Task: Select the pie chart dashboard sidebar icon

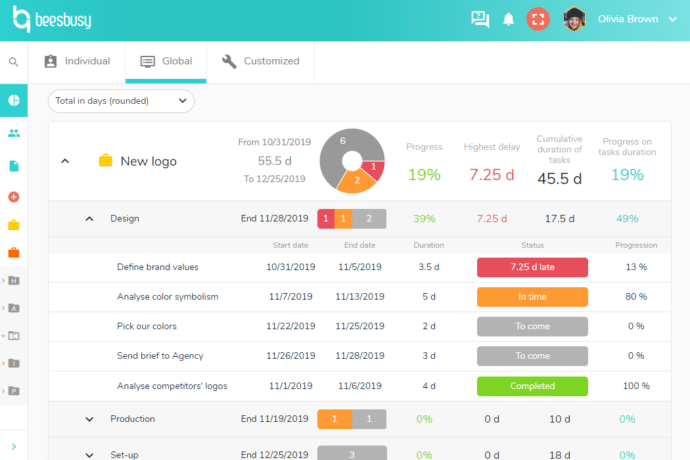Action: coord(14,100)
